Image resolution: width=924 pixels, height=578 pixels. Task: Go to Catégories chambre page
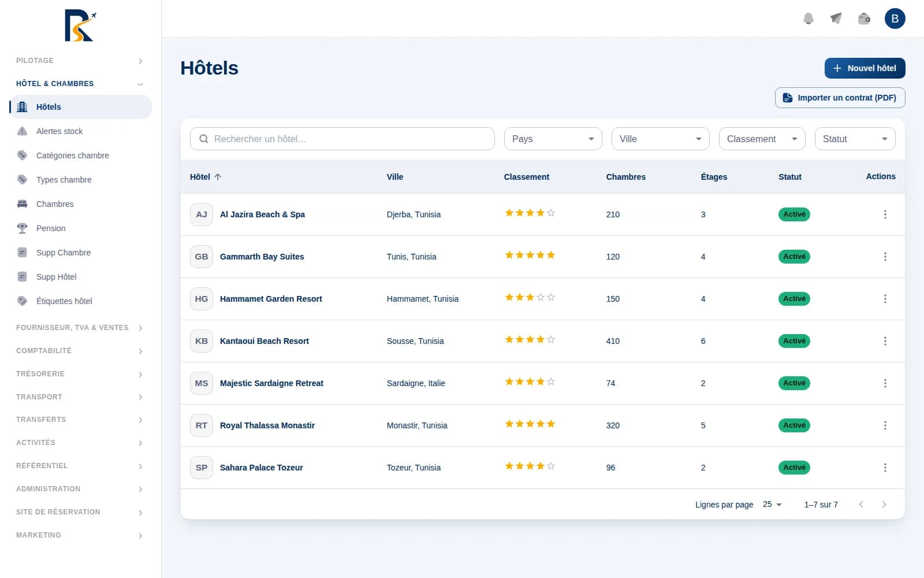coord(81,155)
